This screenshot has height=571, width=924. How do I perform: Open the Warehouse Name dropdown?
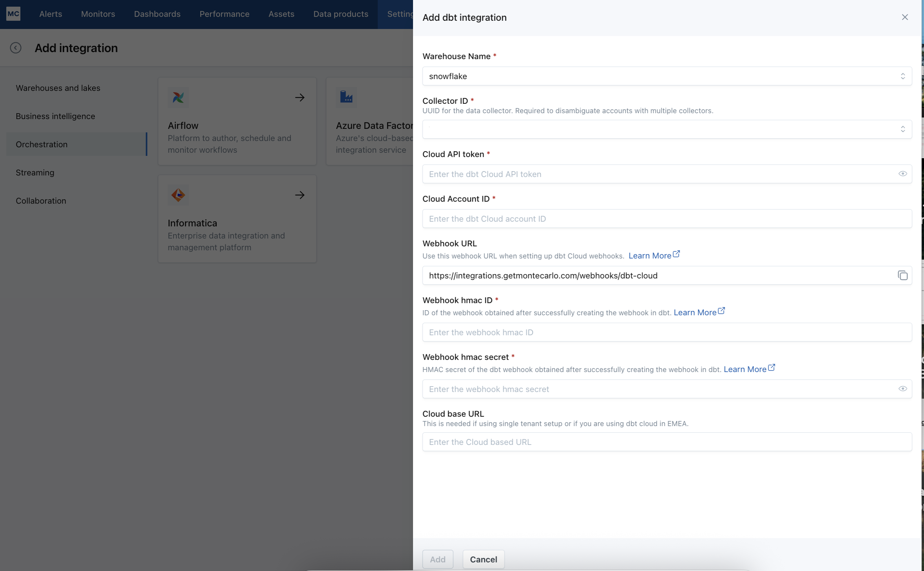click(x=667, y=76)
